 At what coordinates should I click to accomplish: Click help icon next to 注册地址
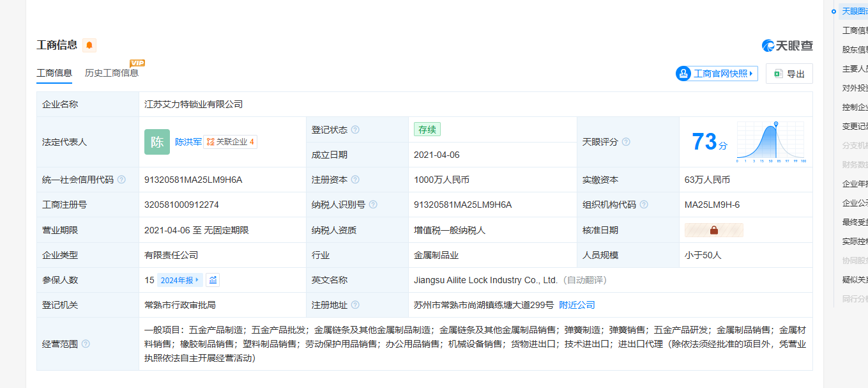(355, 306)
